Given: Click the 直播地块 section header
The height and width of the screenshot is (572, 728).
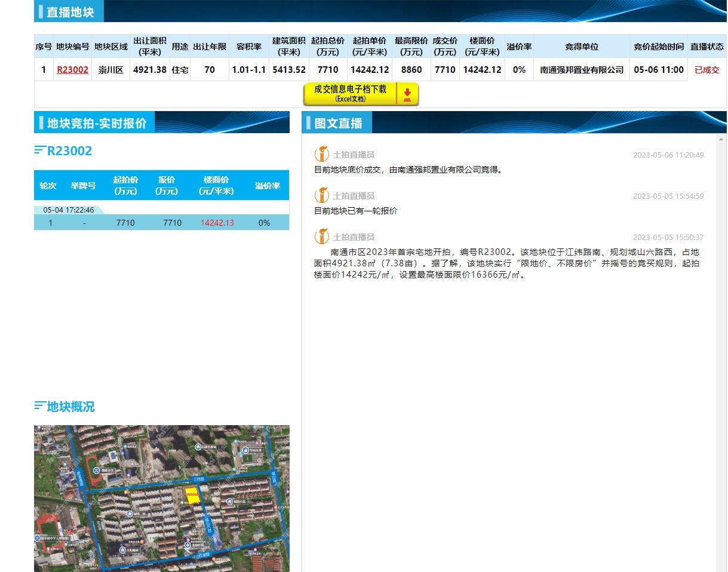Looking at the screenshot, I should pos(70,12).
